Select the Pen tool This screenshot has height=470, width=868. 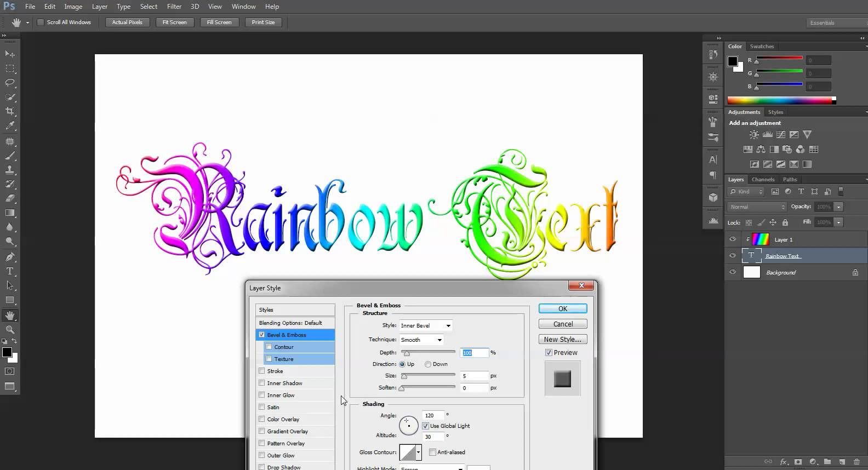10,257
